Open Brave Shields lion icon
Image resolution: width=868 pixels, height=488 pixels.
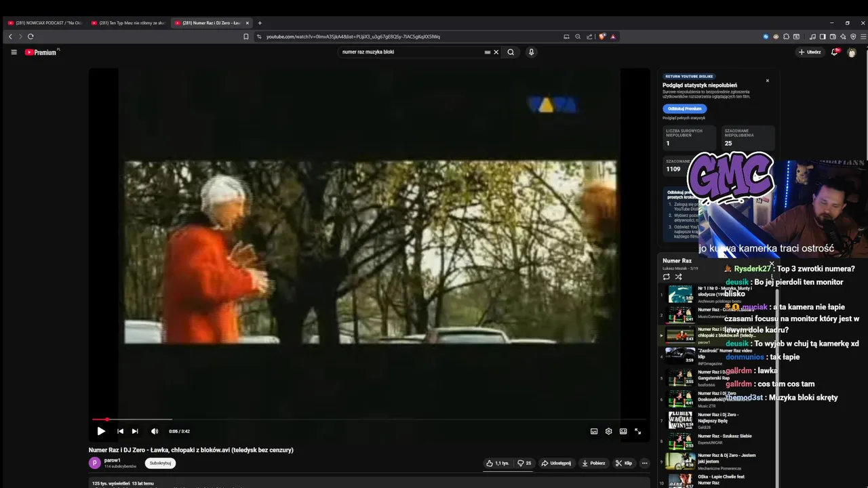[x=601, y=37]
